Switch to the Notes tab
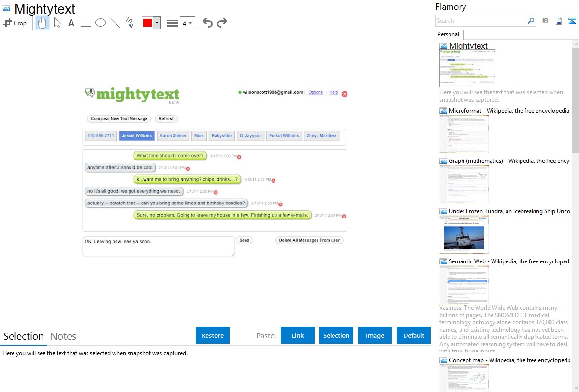Image resolution: width=579 pixels, height=392 pixels. (63, 336)
